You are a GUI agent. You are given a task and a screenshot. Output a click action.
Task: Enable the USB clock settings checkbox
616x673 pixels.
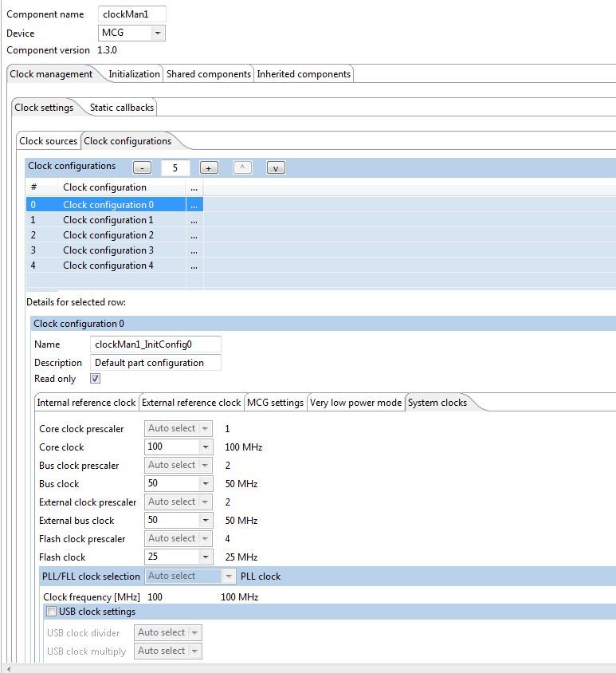point(52,611)
